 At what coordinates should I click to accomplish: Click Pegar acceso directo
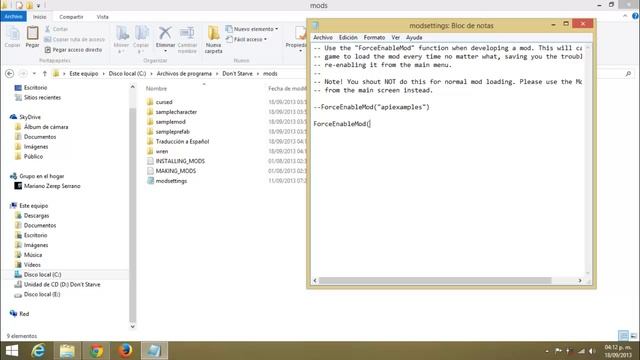(73, 49)
